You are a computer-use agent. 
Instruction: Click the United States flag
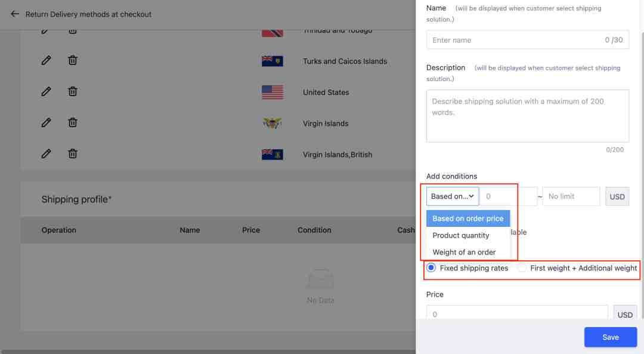[x=273, y=92]
